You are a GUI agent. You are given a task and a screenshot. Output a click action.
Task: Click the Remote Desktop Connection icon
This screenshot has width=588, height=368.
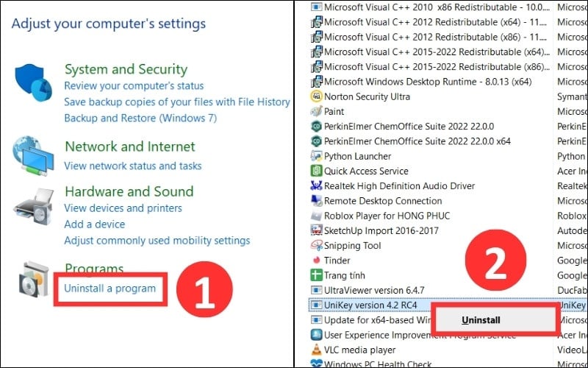pos(316,201)
